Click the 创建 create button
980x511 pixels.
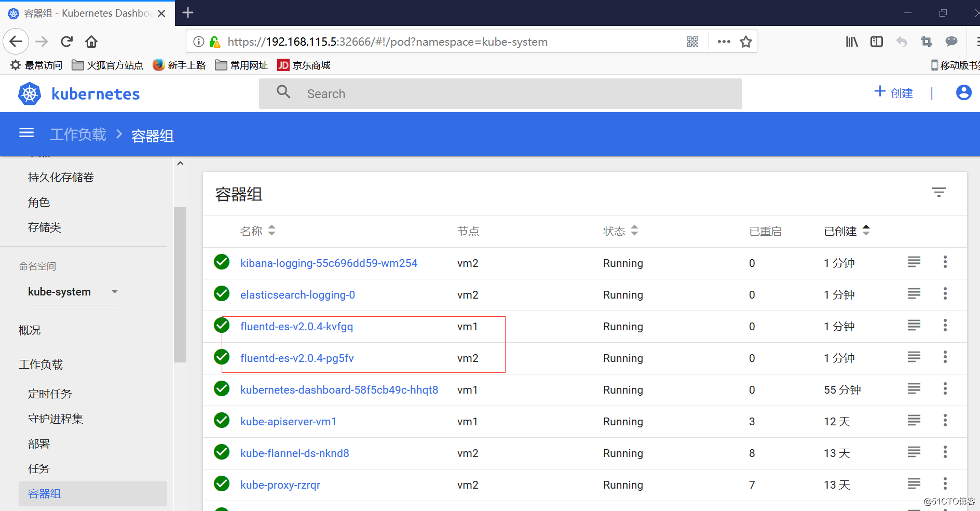tap(894, 93)
